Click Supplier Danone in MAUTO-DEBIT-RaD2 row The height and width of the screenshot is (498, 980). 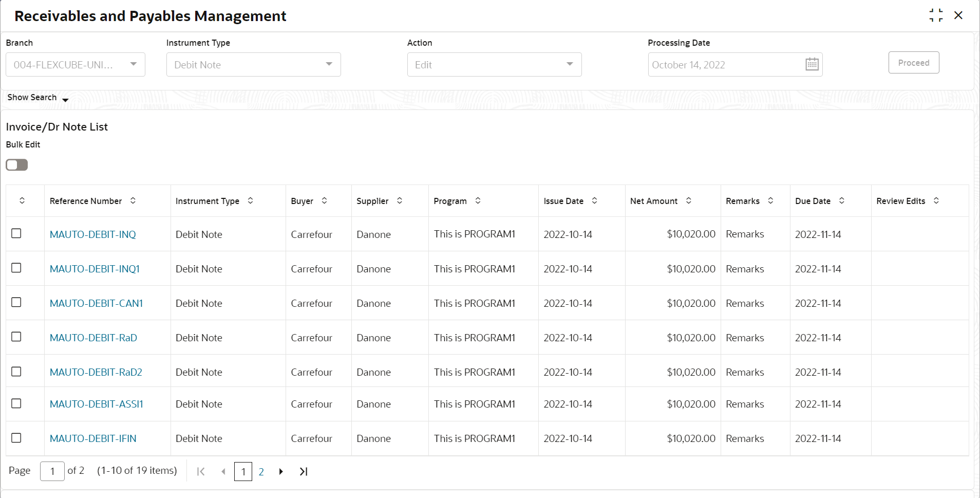[374, 372]
